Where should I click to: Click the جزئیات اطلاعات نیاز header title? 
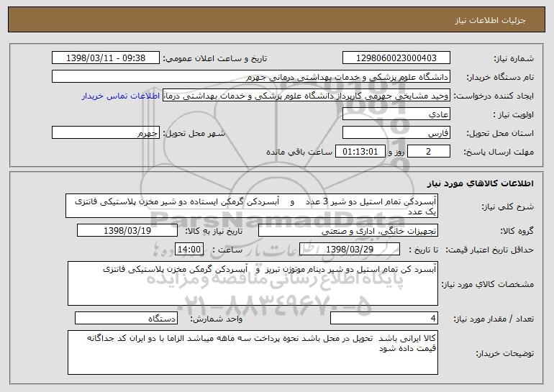point(490,20)
